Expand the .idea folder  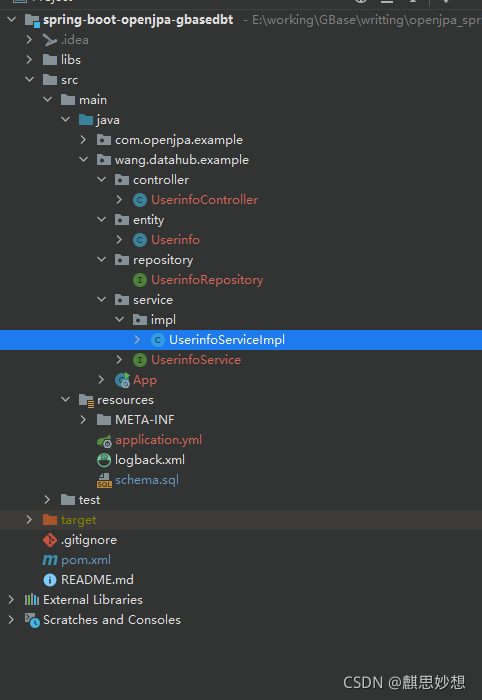pos(29,40)
